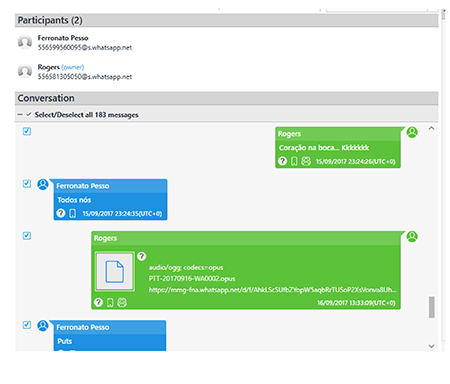Click phone icon in Todos nós message

[72, 213]
